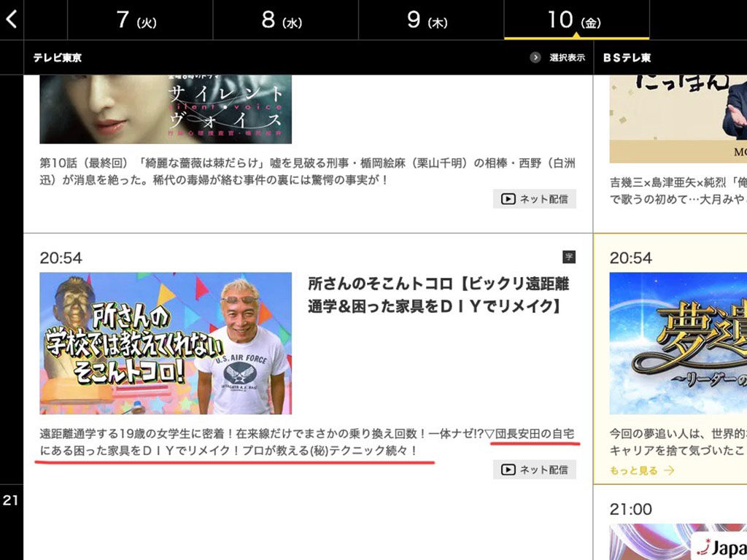The image size is (747, 560).
Task: Click the chevron icon beside 選択表示
Action: [x=535, y=58]
